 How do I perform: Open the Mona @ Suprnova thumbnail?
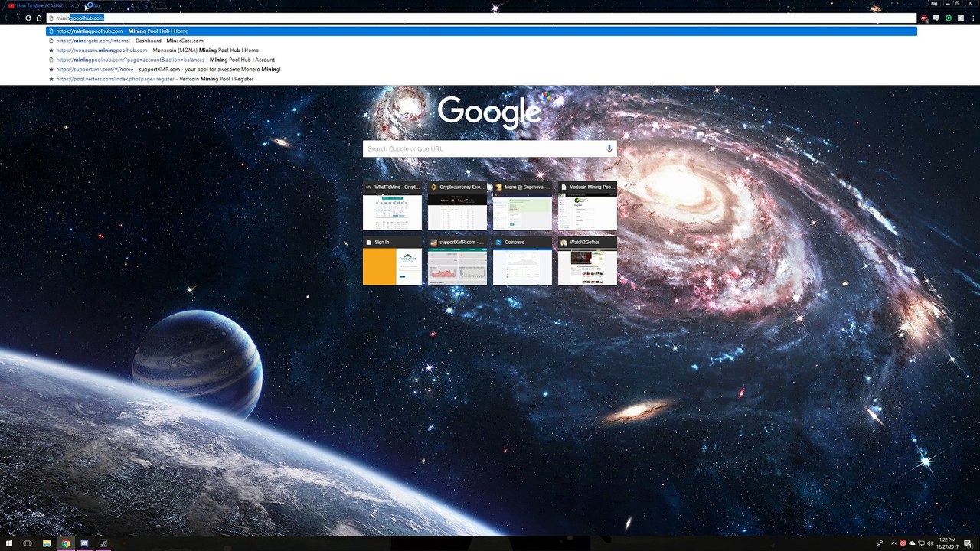pyautogui.click(x=522, y=206)
